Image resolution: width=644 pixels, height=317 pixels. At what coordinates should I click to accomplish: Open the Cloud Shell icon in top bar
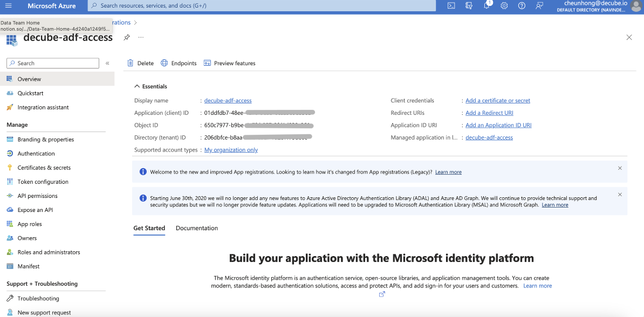[x=451, y=6]
